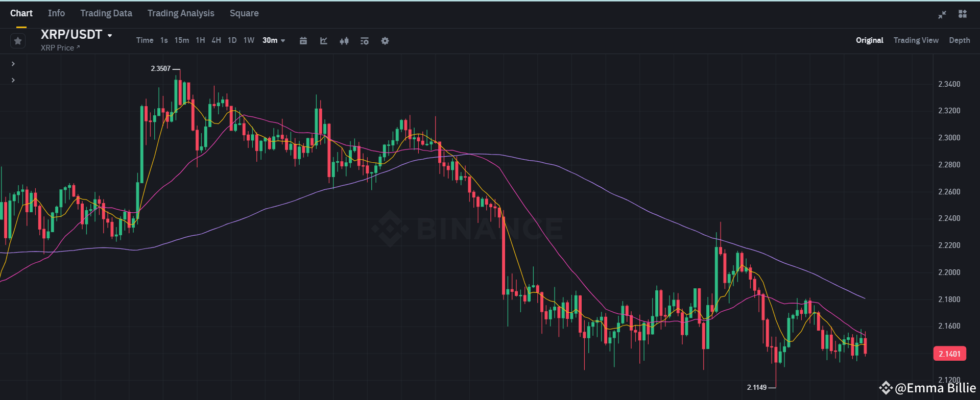Switch the chart type using line chart icon
Viewport: 980px width, 400px height.
coord(323,41)
